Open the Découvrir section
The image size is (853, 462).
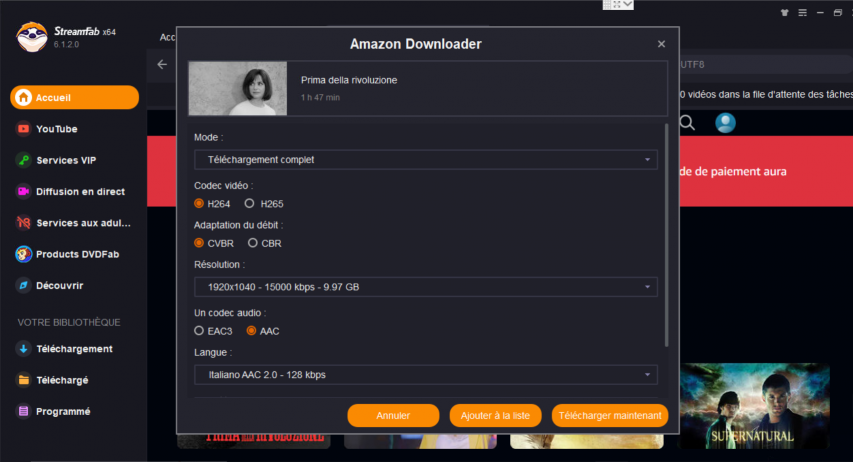(x=59, y=286)
